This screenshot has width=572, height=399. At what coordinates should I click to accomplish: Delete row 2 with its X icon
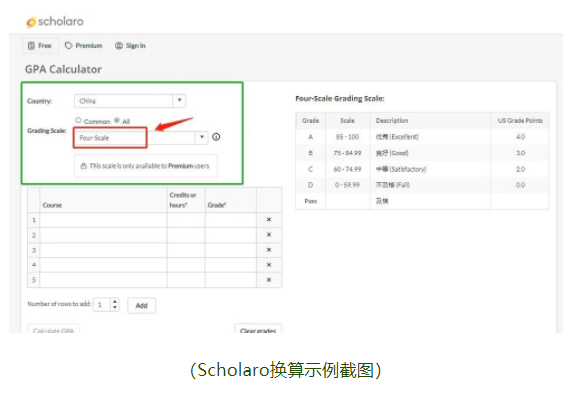coord(269,235)
